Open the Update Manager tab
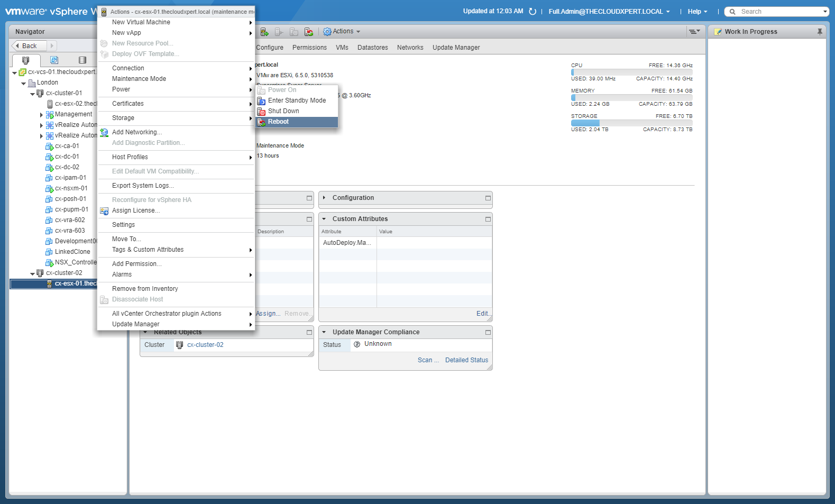Screen dimensions: 835x504 [456, 48]
